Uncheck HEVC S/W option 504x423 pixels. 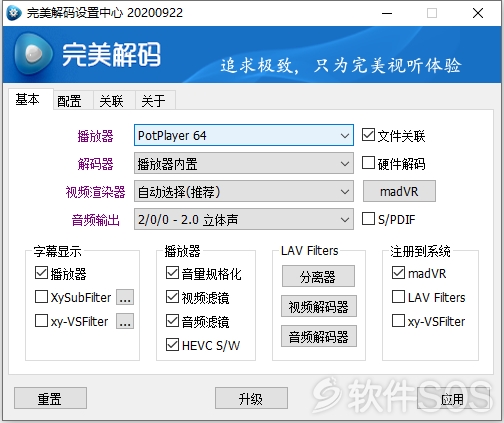(x=172, y=345)
